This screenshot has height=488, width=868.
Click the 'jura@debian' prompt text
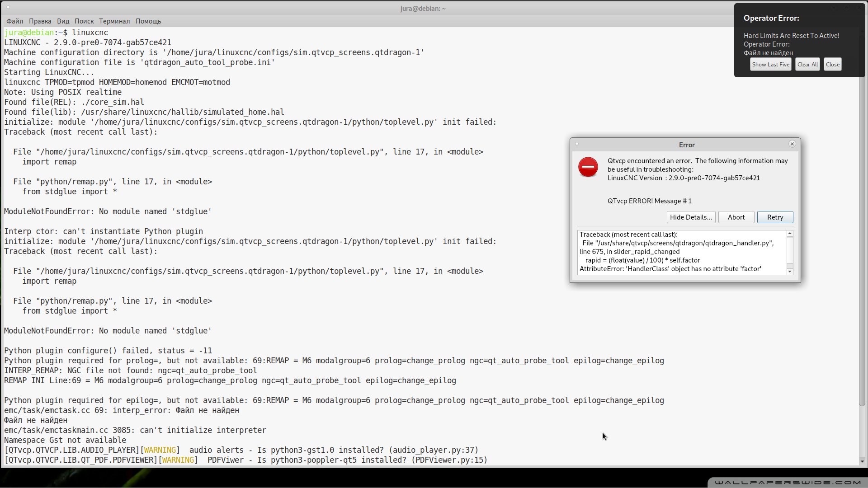29,33
